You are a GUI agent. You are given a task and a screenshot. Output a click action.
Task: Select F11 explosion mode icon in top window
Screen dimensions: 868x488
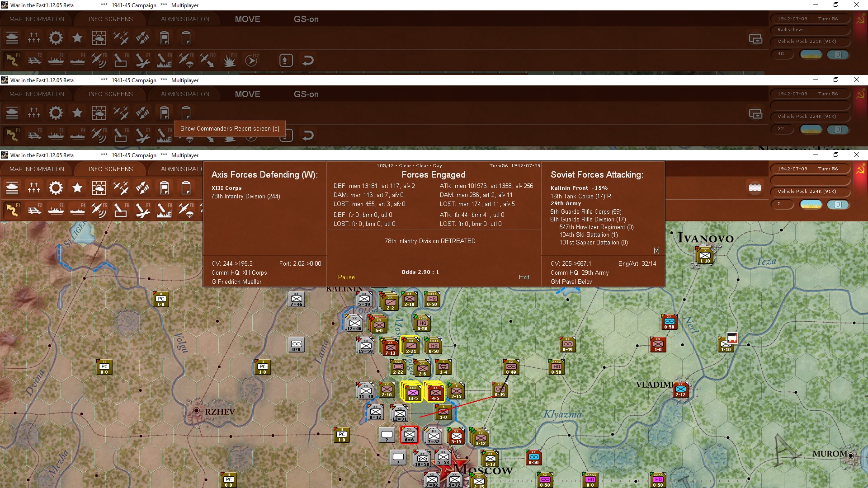[x=229, y=60]
